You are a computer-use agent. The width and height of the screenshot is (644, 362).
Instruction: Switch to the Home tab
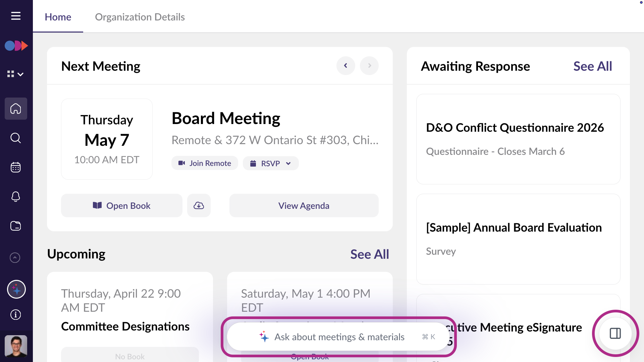click(58, 17)
